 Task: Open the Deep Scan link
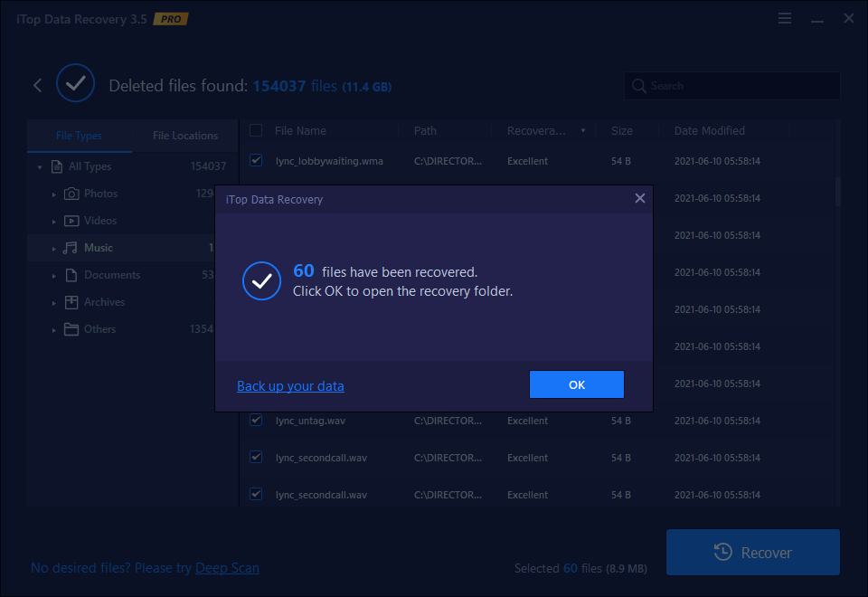point(227,568)
